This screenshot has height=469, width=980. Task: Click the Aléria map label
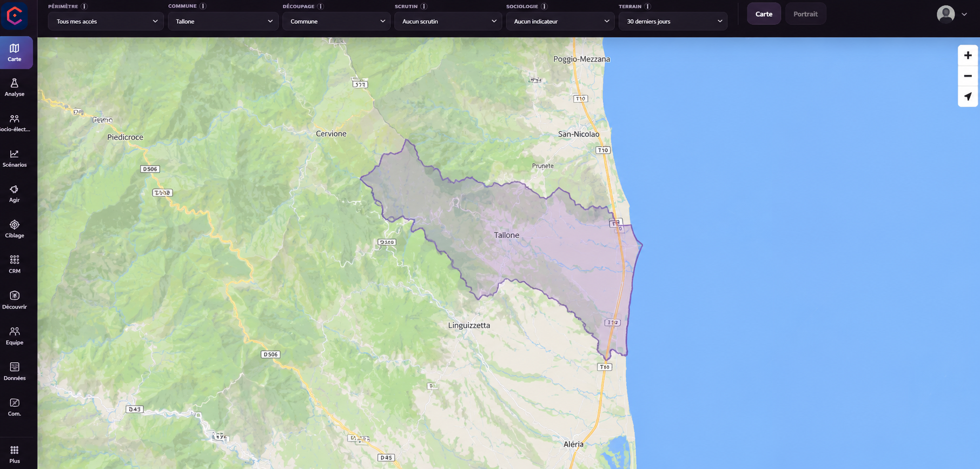click(x=573, y=444)
